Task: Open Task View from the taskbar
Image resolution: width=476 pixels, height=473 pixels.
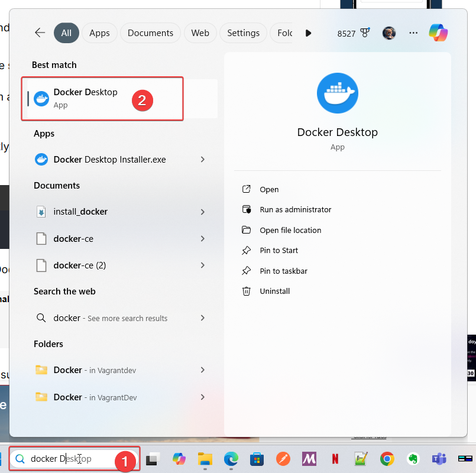Action: pos(152,459)
